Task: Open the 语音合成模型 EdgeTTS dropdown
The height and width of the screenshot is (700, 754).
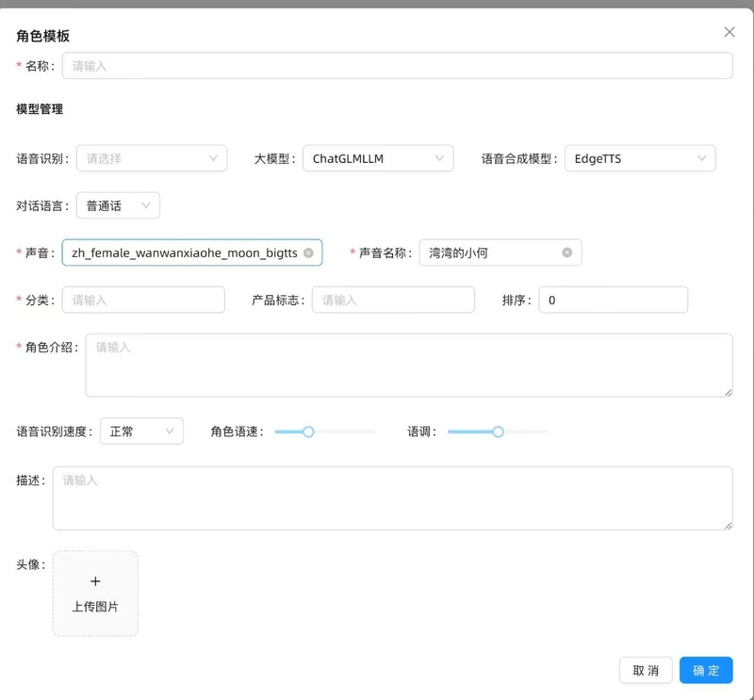Action: [640, 158]
